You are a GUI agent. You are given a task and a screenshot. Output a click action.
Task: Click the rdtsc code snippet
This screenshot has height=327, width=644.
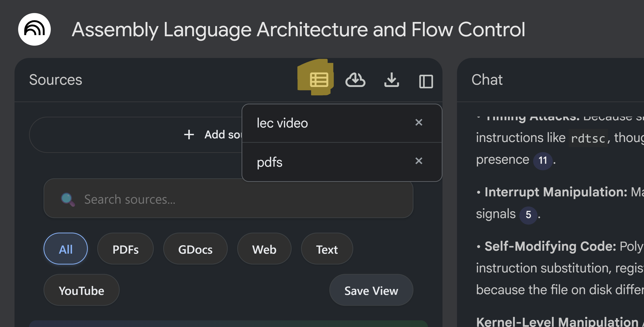pyautogui.click(x=588, y=138)
